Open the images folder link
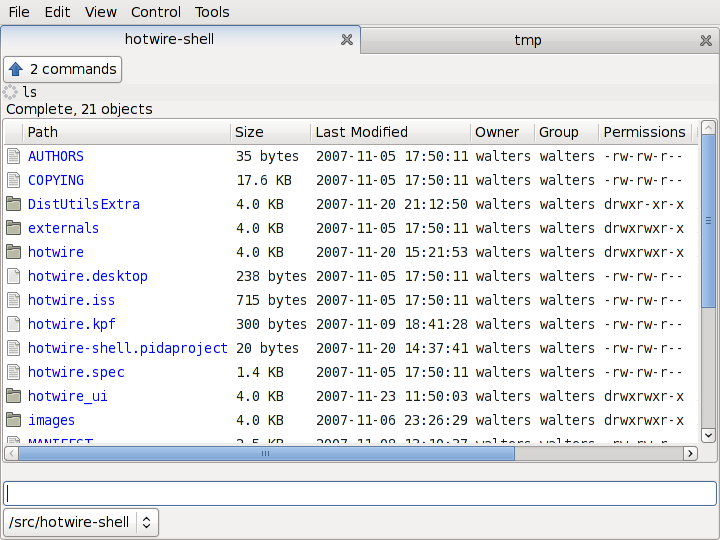Viewport: 720px width, 540px height. coord(51,420)
